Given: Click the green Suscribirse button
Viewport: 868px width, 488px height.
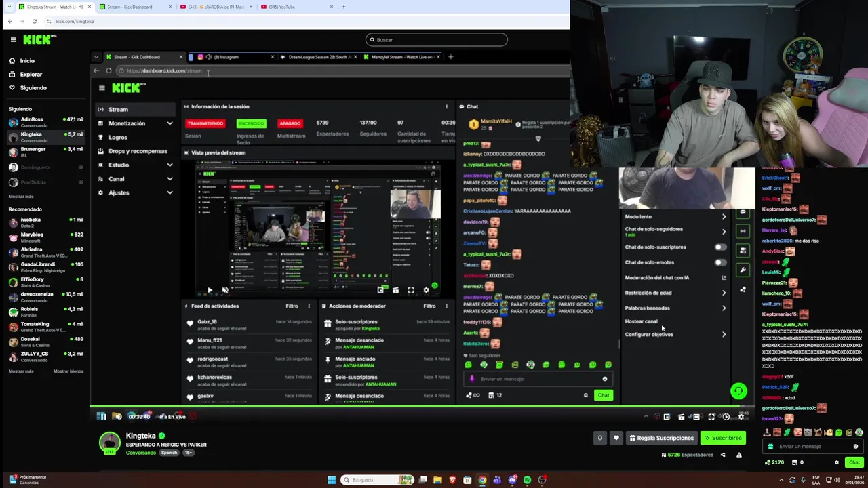Looking at the screenshot, I should [x=723, y=438].
